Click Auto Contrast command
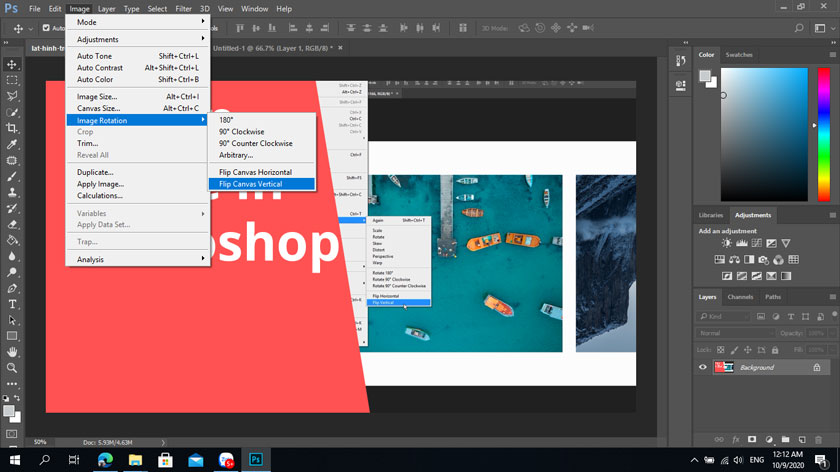Viewport: 840px width, 472px height. pos(138,68)
